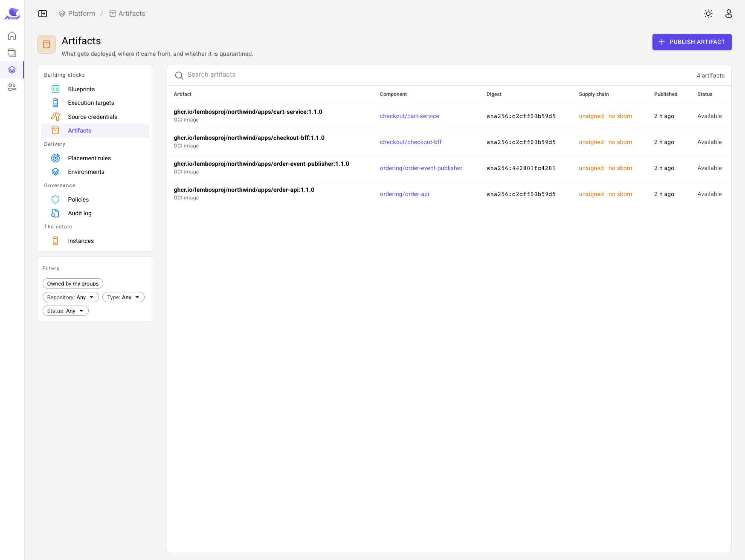The image size is (745, 560).
Task: Click digest sha256:442801fc4201
Action: [521, 168]
